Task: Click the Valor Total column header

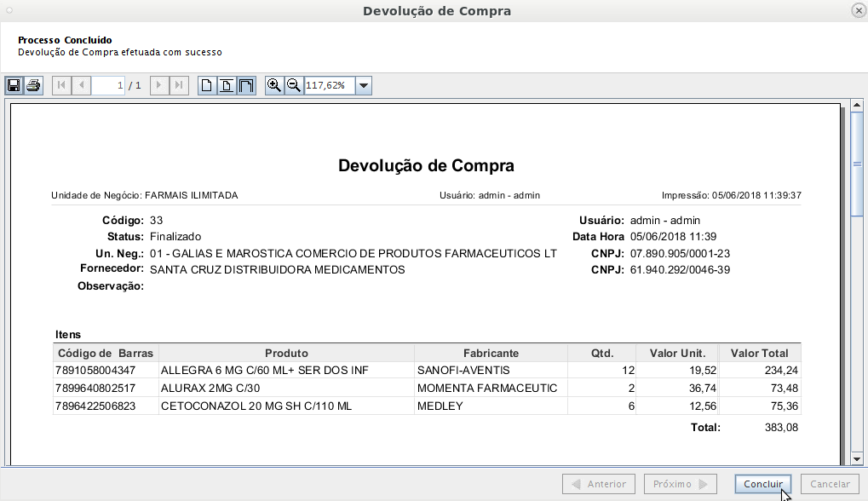Action: pos(760,354)
